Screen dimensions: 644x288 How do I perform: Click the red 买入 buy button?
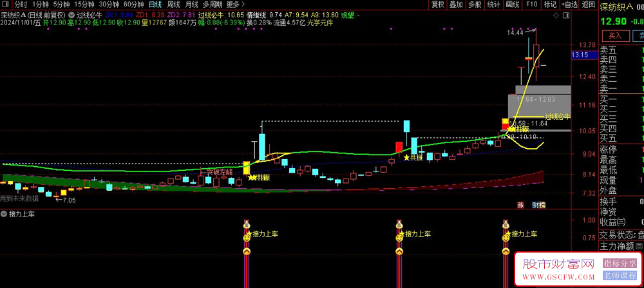615,35
